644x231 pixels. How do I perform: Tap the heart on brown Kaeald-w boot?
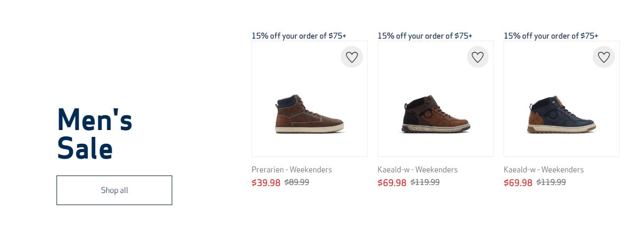click(478, 57)
